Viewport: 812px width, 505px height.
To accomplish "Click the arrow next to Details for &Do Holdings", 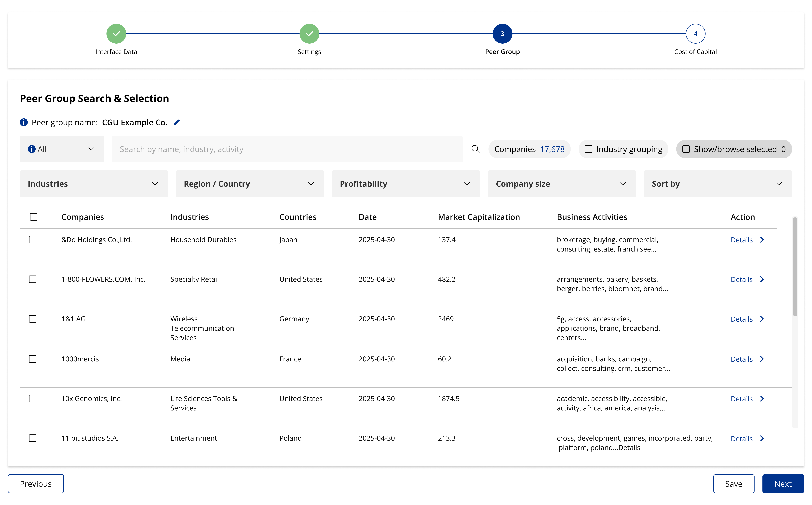I will pyautogui.click(x=762, y=240).
